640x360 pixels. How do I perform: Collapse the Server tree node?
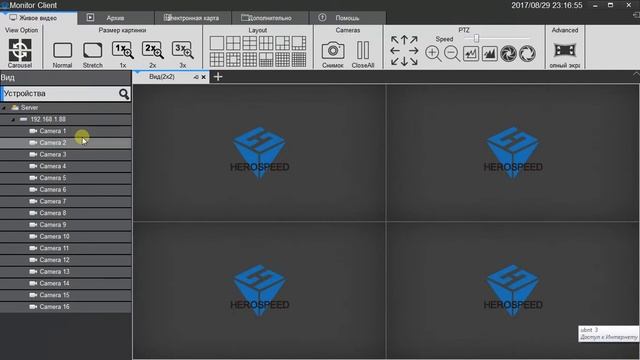click(x=4, y=108)
